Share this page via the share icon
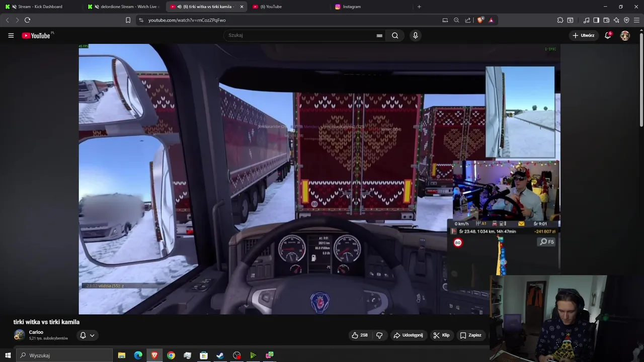 pyautogui.click(x=468, y=20)
